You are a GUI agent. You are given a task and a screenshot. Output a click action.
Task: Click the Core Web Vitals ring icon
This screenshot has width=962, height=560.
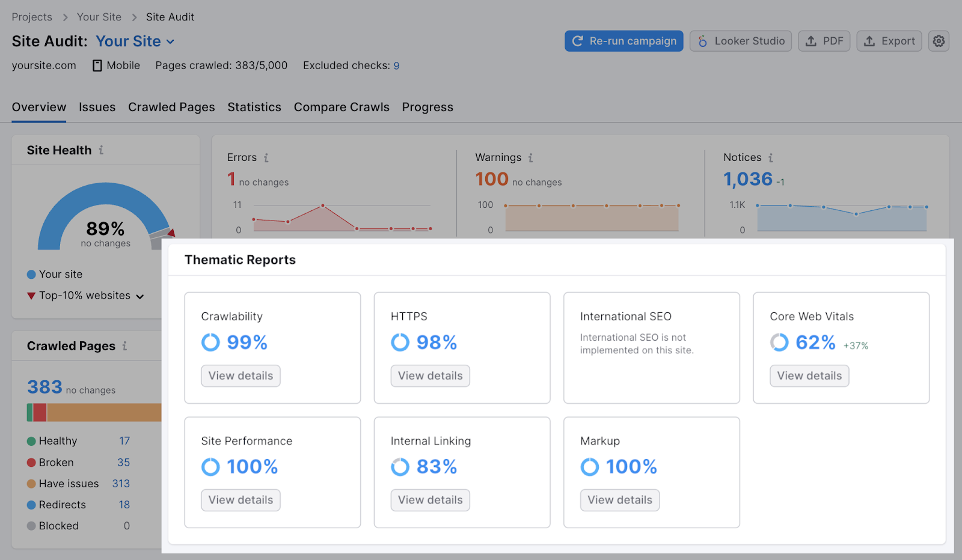pos(779,342)
